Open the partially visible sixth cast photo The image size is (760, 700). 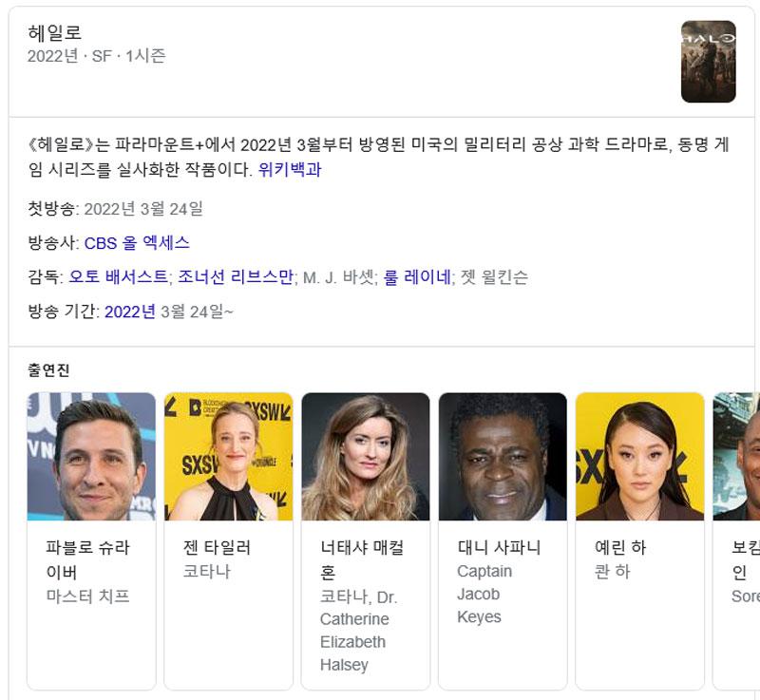click(736, 456)
